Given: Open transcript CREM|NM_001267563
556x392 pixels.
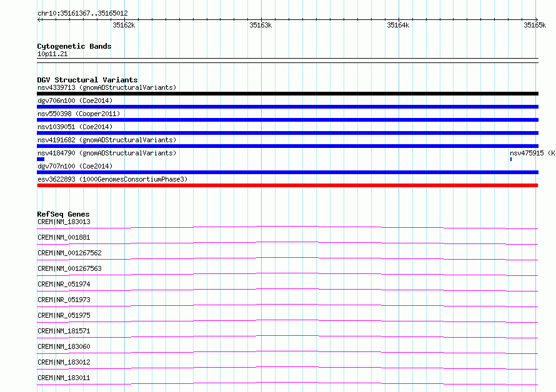Looking at the screenshot, I should (69, 268).
